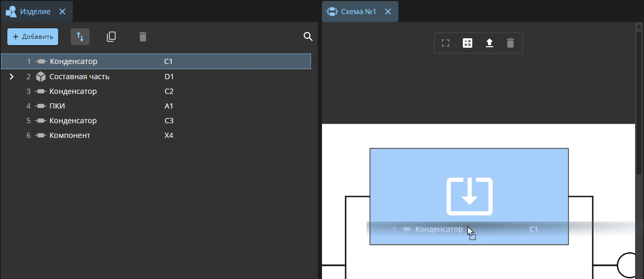Click the fit-to-screen icon in the schema toolbar

pos(446,43)
